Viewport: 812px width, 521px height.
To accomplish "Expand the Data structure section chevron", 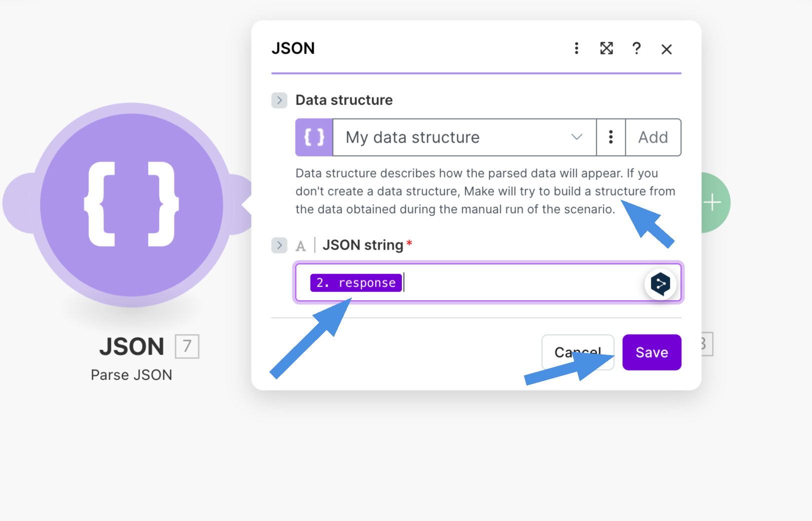I will click(x=279, y=100).
